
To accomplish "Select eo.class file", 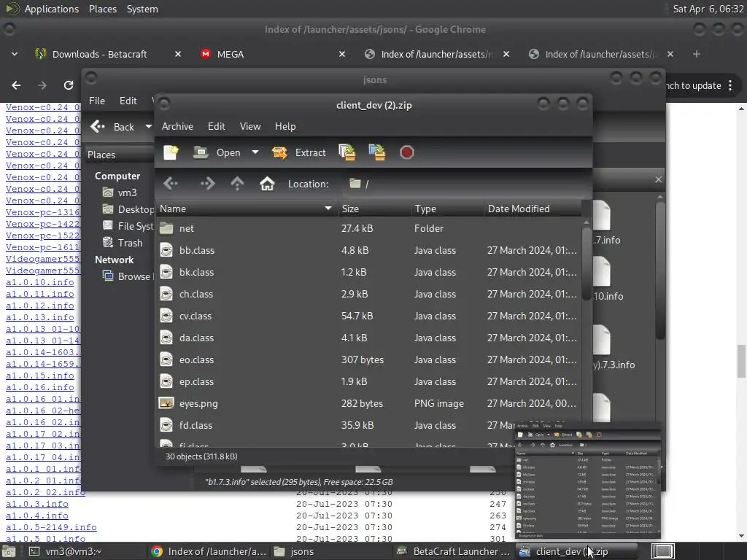I will coord(369,360).
